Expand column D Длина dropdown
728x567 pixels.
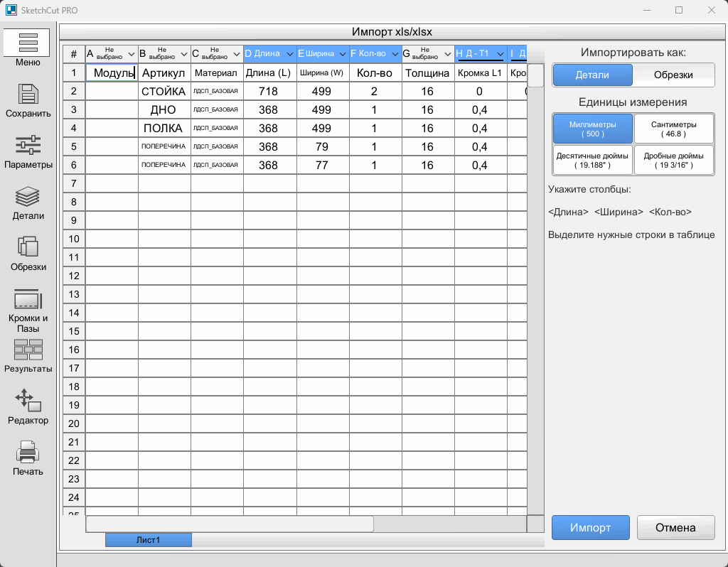(289, 54)
